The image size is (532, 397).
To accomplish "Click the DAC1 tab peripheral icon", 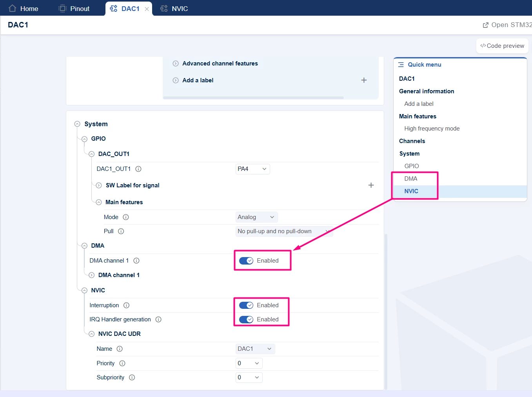I will click(x=113, y=8).
